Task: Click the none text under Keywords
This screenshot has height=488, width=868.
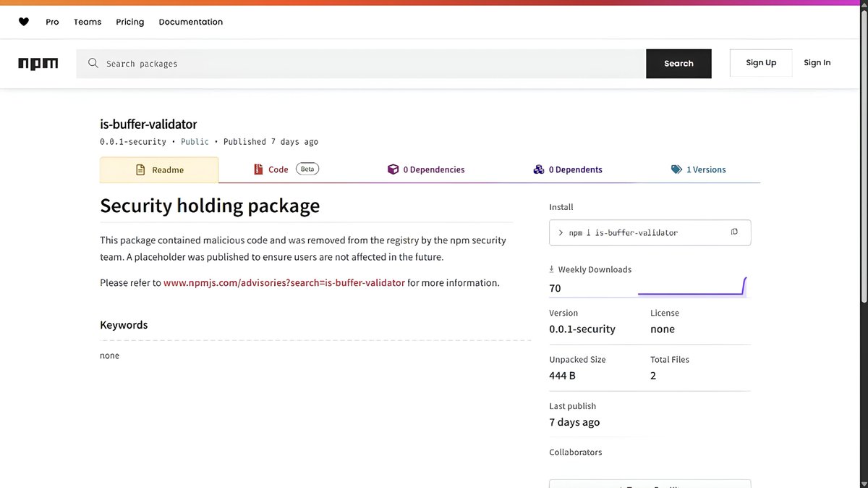Action: coord(109,356)
